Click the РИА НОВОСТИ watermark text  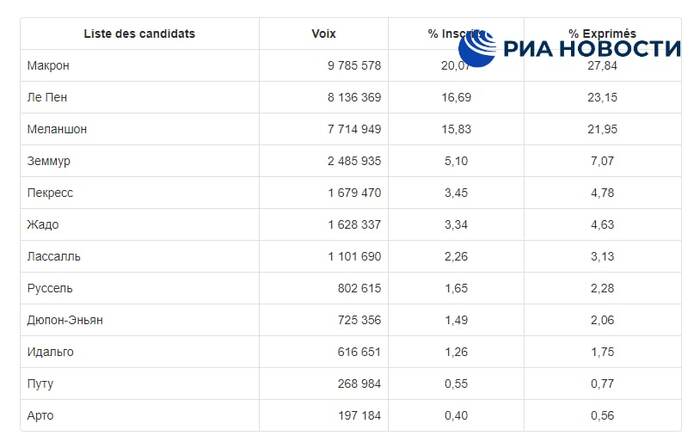coord(590,48)
